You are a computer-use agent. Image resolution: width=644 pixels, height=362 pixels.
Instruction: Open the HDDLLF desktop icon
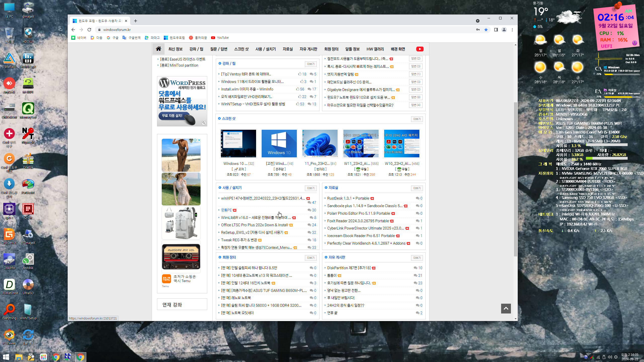pos(28,35)
